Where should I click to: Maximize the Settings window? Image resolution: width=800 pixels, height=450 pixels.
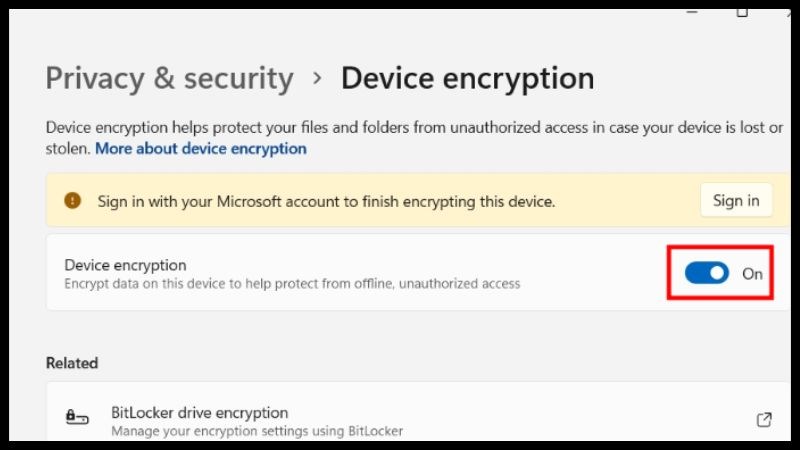tap(742, 12)
